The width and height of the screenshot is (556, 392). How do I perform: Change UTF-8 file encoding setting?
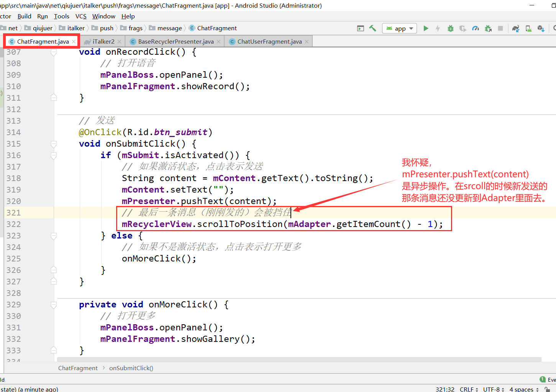(494, 389)
